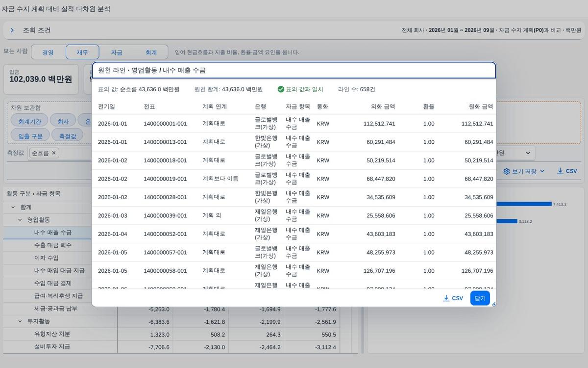The width and height of the screenshot is (588, 368).
Task: Pick the 회사 dimension chip
Action: click(63, 121)
